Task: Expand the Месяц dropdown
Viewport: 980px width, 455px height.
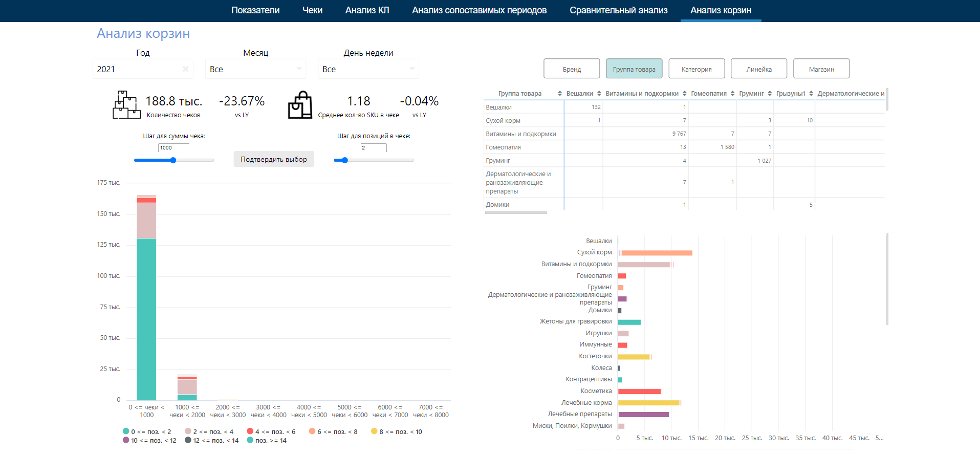Action: [x=255, y=69]
